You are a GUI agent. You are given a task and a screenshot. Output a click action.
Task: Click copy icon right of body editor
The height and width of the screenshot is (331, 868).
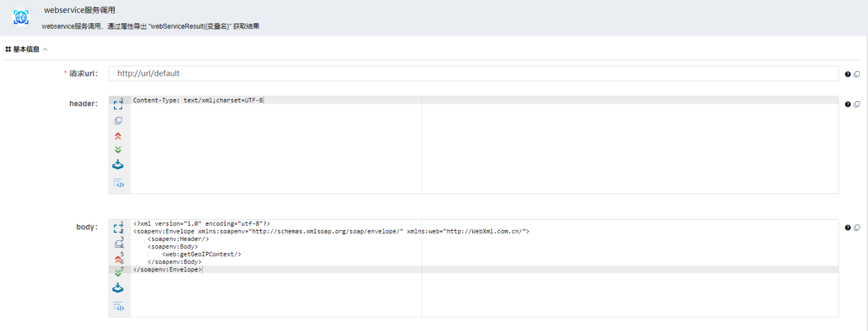(x=857, y=228)
